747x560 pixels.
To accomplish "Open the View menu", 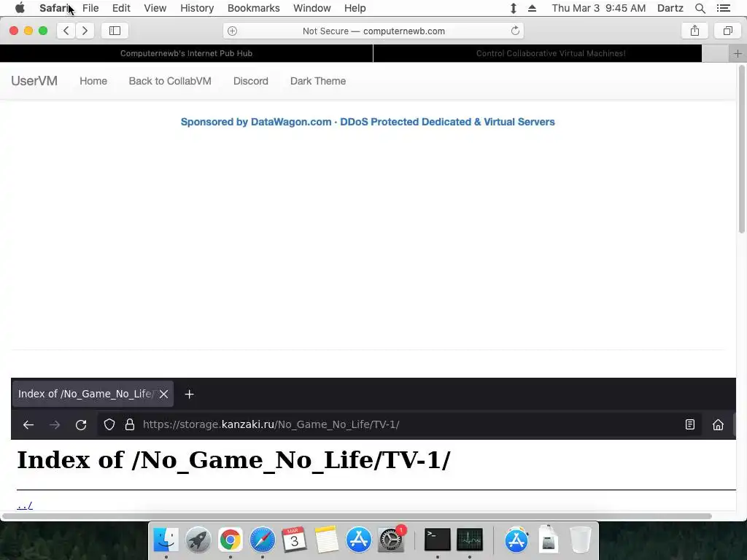I will pos(155,8).
